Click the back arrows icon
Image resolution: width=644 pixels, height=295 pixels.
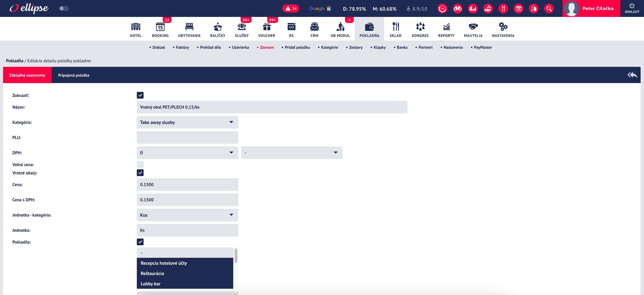(632, 75)
